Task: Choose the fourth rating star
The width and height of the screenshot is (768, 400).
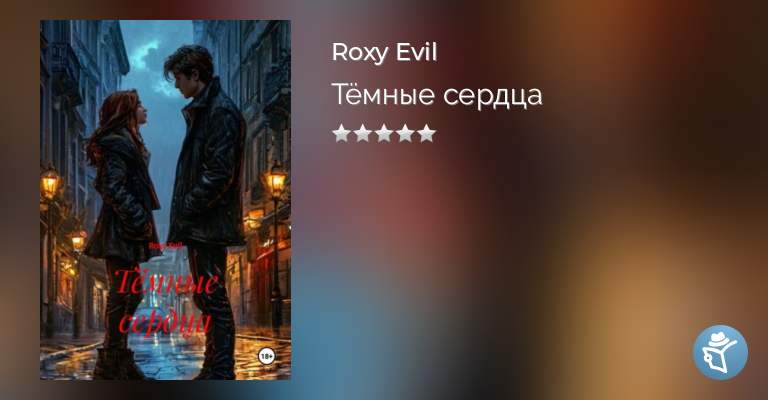Action: pos(405,133)
